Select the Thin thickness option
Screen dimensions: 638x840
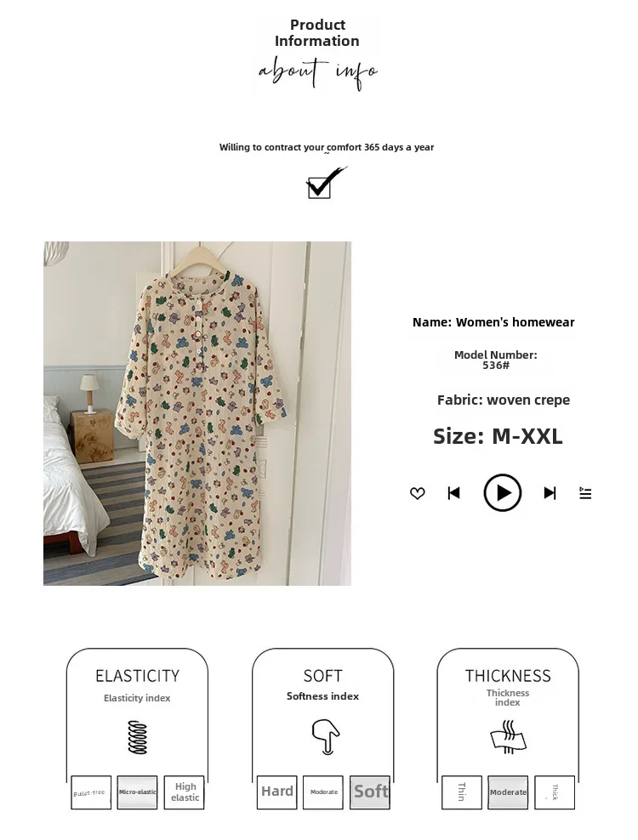point(462,792)
